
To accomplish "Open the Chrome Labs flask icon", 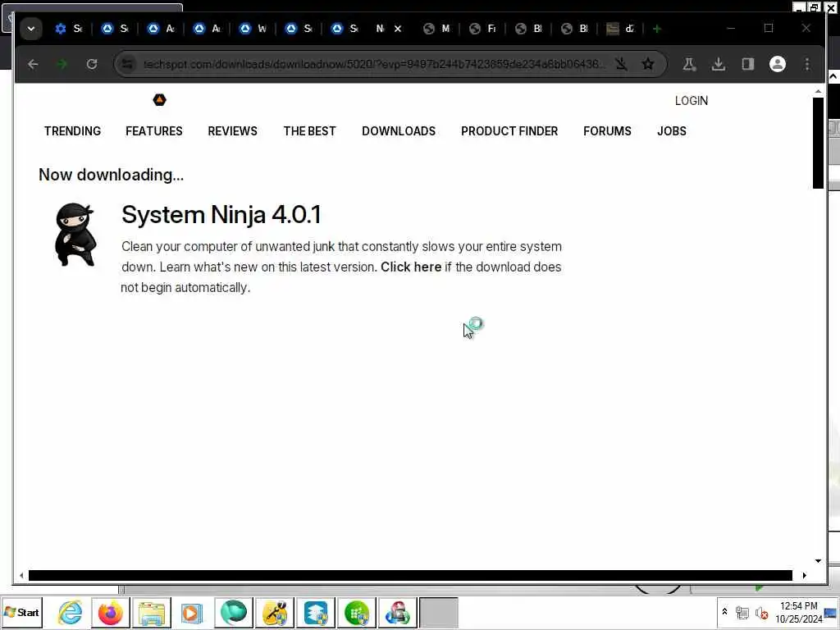I will click(689, 64).
